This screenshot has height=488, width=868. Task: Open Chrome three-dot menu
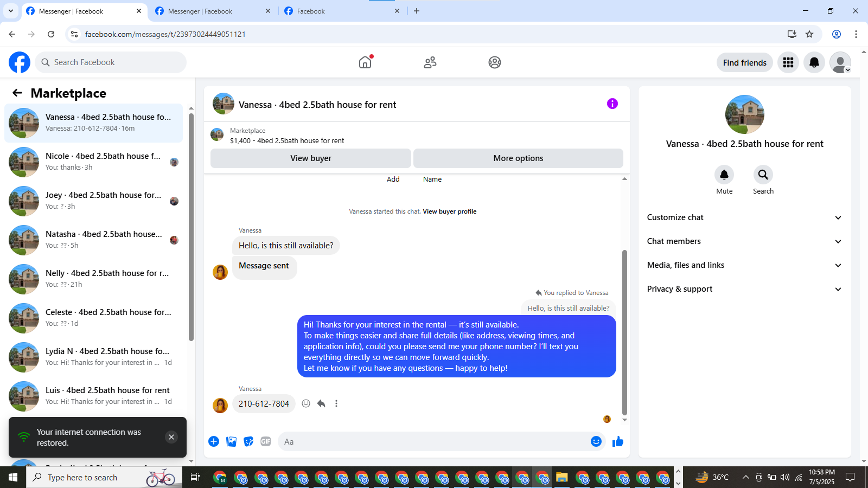pos(856,34)
